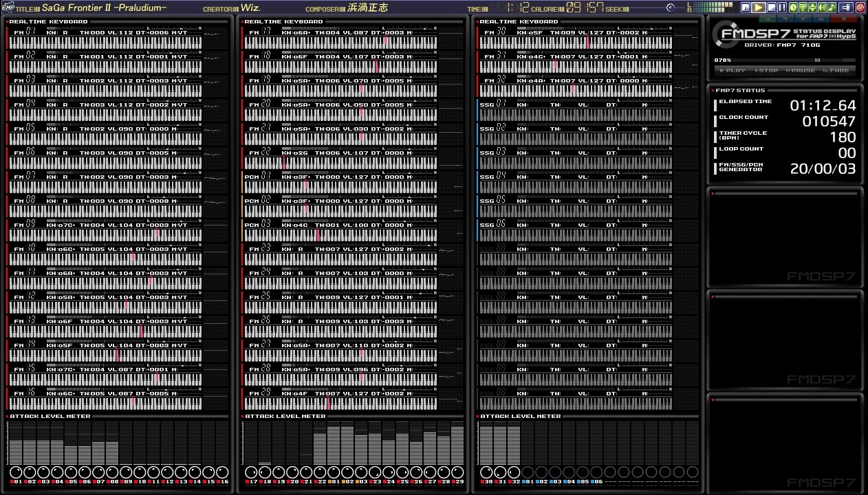Click the magnifier button above FMDSP7 logo
The width and height of the screenshot is (868, 495).
pyautogui.click(x=768, y=19)
